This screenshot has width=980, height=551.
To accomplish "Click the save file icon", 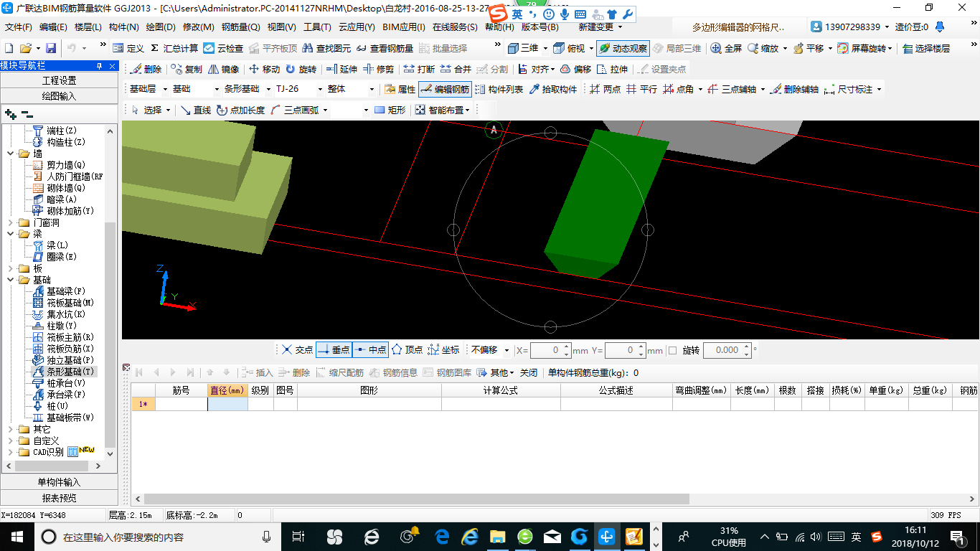I will pos(51,48).
